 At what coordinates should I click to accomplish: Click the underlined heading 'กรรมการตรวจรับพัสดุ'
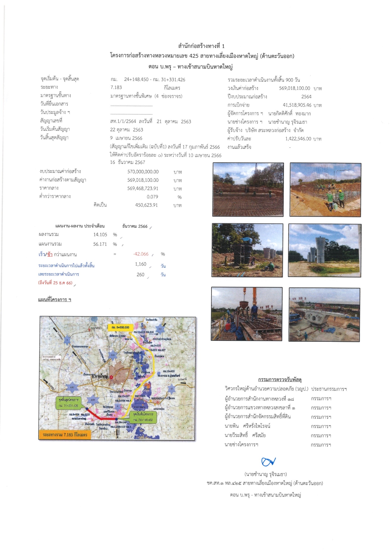pos(280,379)
